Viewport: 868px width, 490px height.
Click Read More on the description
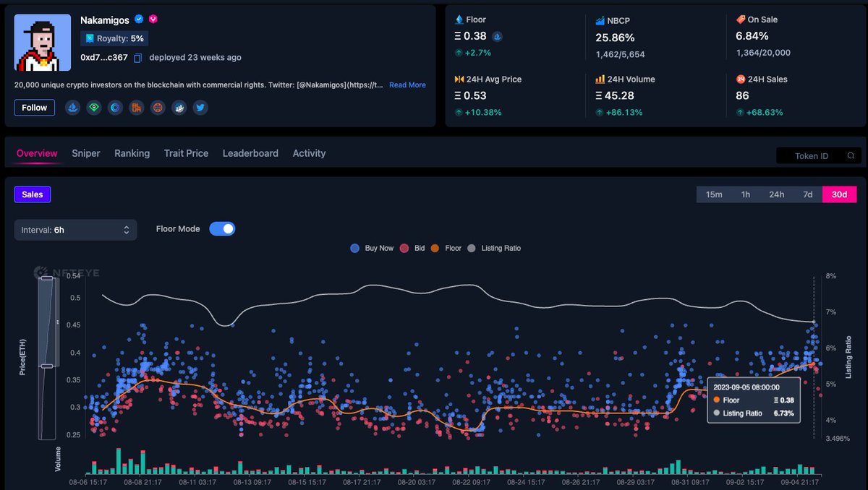coord(407,85)
